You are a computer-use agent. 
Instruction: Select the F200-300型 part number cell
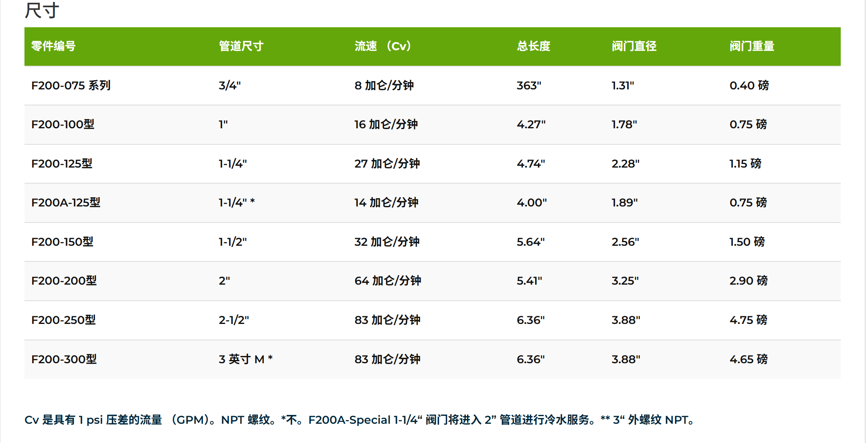64,359
